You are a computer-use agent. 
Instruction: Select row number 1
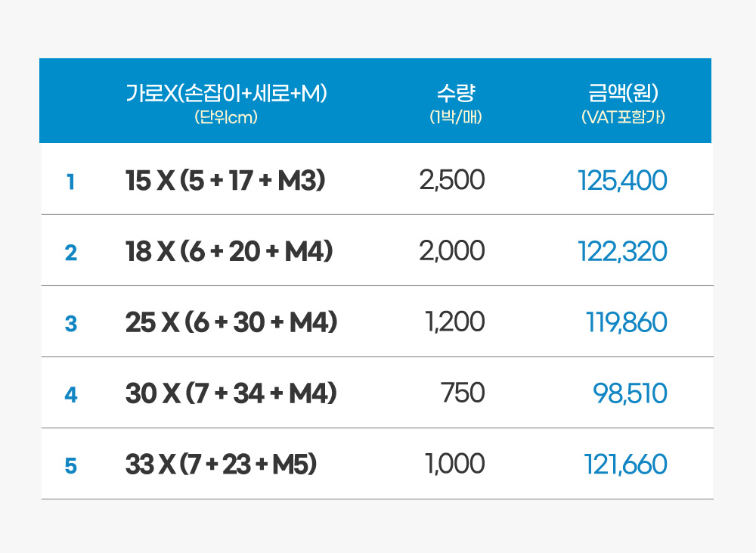pyautogui.click(x=70, y=182)
